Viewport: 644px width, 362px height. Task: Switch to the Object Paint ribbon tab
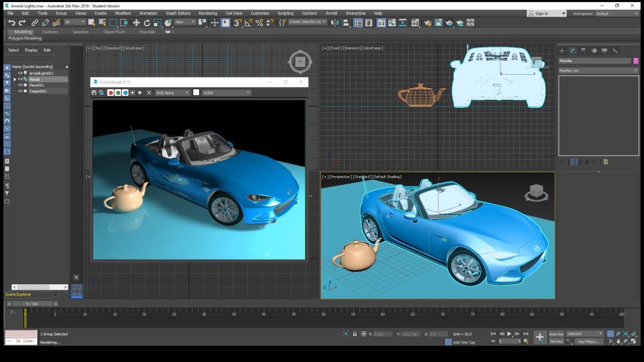click(114, 32)
